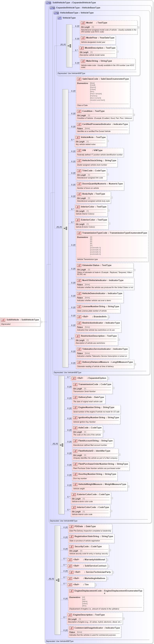Expand the FleetVehicleID element
The width and height of the screenshot is (154, 644).
coord(119,455)
